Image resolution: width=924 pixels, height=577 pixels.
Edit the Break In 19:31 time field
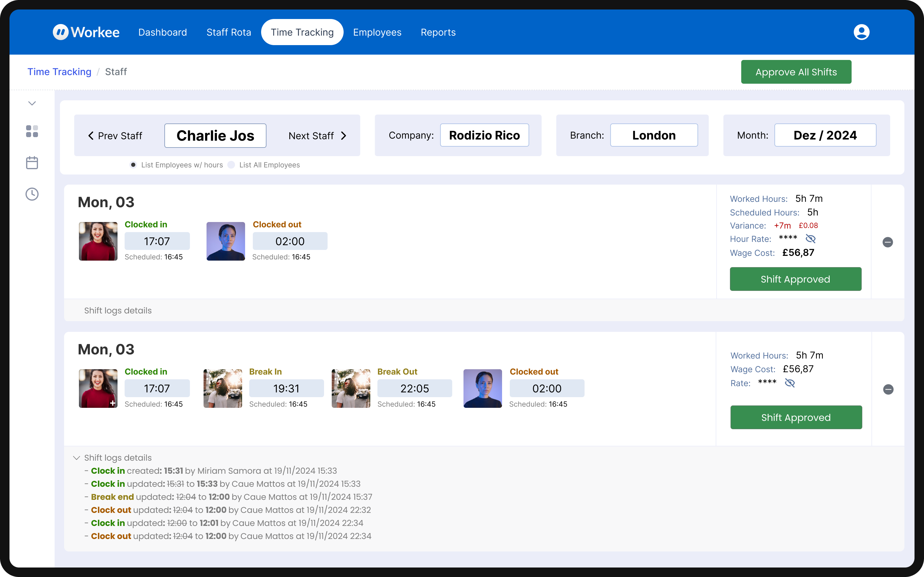[286, 388]
